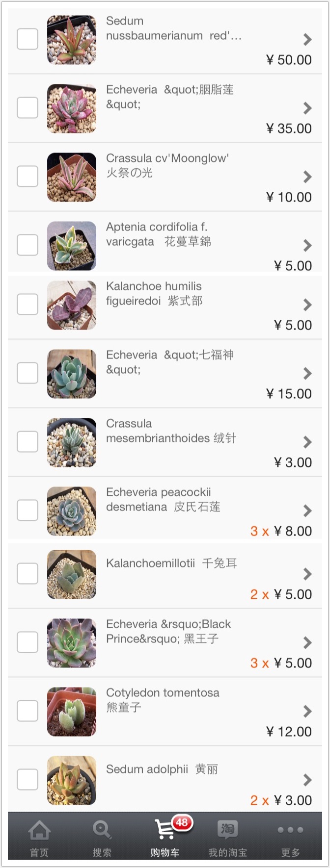
Task: Switch to the 我的淘宝 tab label
Action: [x=227, y=852]
